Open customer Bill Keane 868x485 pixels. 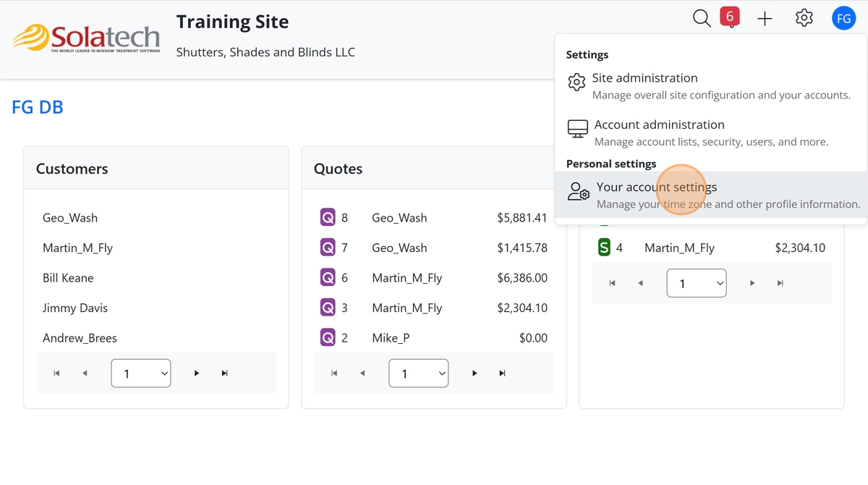[68, 278]
